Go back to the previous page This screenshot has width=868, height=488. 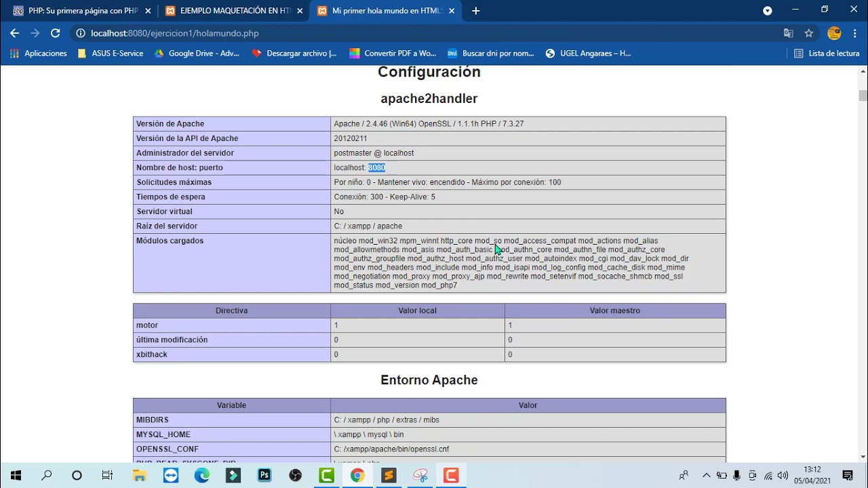tap(15, 33)
